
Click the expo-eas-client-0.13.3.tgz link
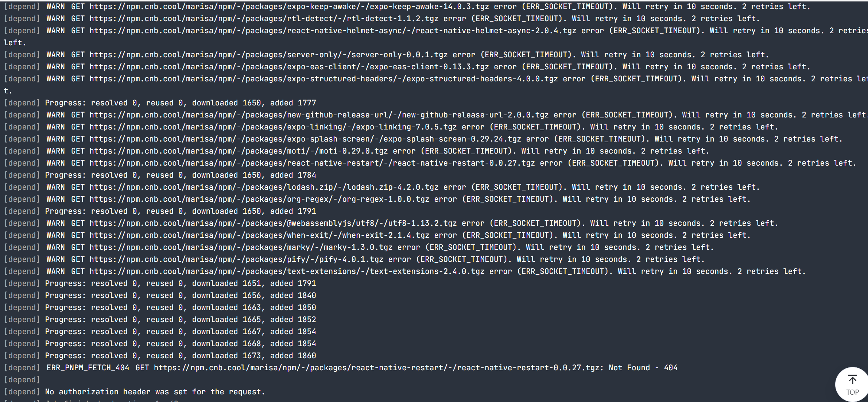coord(289,67)
